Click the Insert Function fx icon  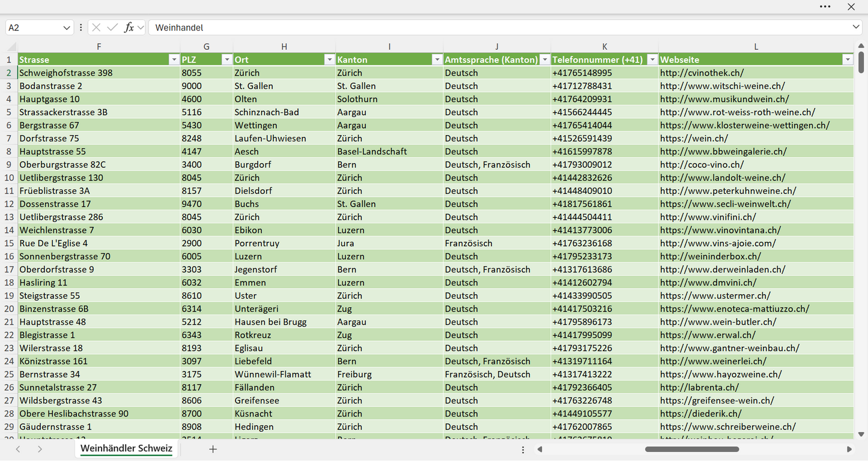click(129, 28)
